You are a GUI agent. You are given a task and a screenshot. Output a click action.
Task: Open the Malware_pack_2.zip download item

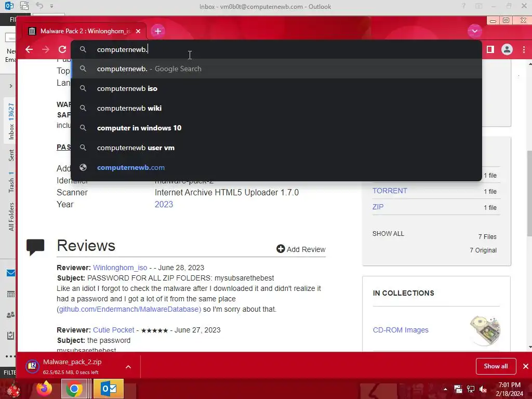72,366
